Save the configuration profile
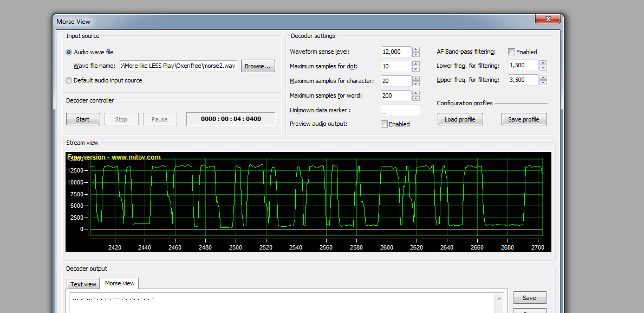Viewport: 644px width, 313px height. tap(524, 119)
